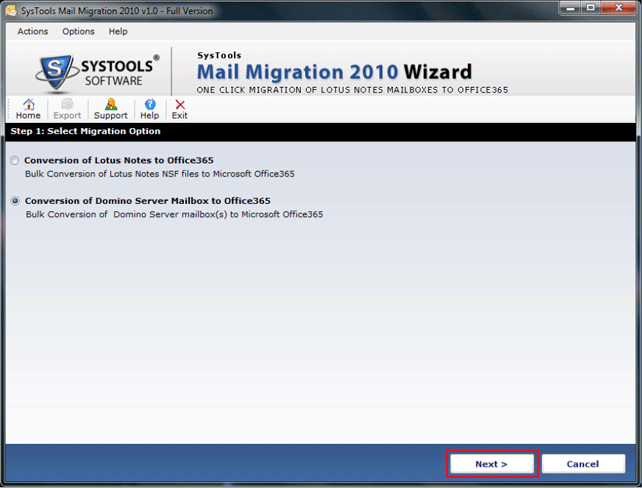Click the Next > button
The height and width of the screenshot is (488, 642).
(492, 464)
